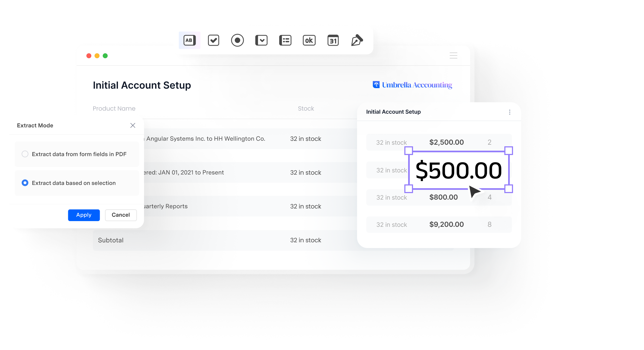This screenshot has height=350, width=644.
Task: Select the date field form tool
Action: (x=333, y=41)
